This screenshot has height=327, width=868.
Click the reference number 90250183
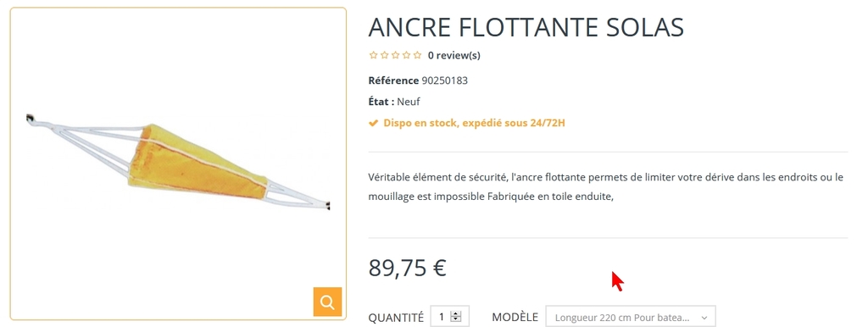tap(444, 80)
